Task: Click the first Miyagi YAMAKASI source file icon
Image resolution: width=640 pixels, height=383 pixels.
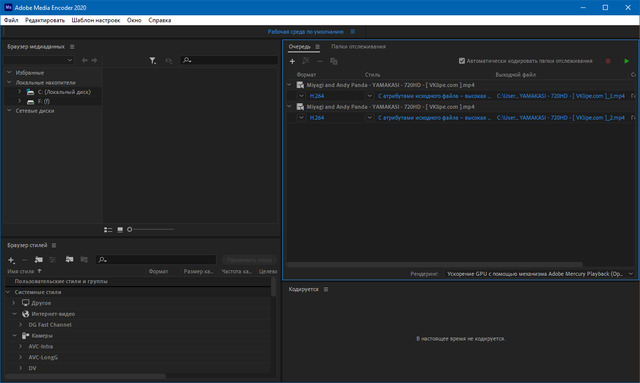Action: [x=300, y=85]
